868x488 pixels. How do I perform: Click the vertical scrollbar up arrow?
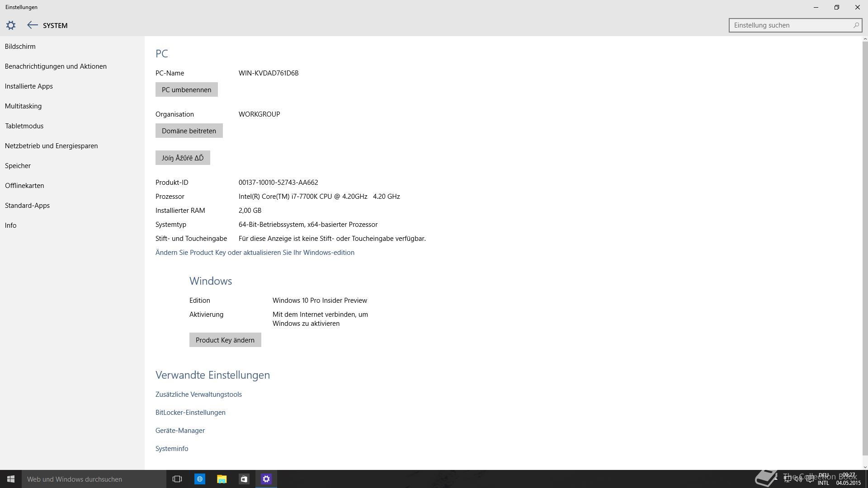click(x=865, y=39)
